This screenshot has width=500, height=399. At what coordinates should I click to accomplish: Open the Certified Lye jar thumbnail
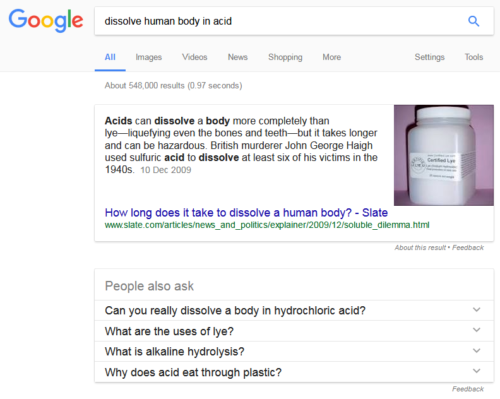(444, 155)
